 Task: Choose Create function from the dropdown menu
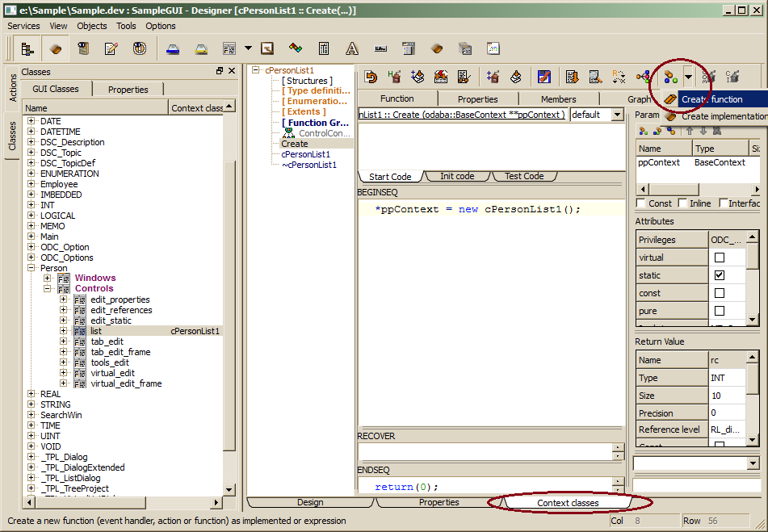click(x=711, y=99)
